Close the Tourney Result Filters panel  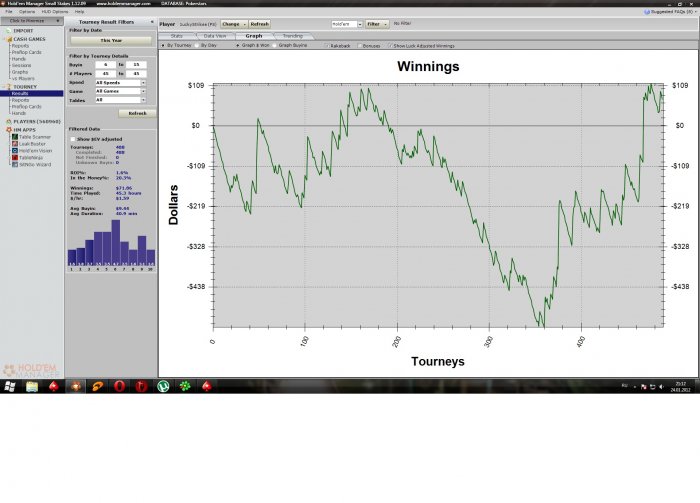coord(152,21)
